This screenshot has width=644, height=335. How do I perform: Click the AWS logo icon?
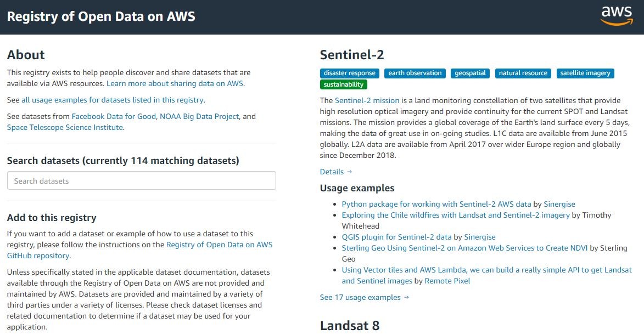click(x=617, y=16)
